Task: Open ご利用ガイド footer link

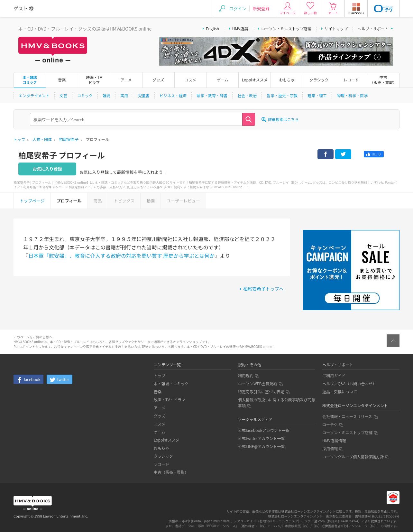Action: pos(334,376)
